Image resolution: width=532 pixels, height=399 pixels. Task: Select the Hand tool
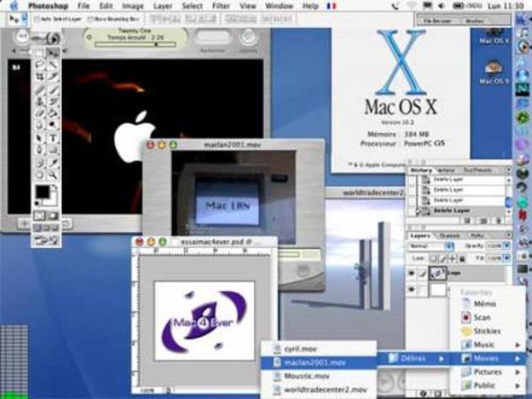(40, 175)
